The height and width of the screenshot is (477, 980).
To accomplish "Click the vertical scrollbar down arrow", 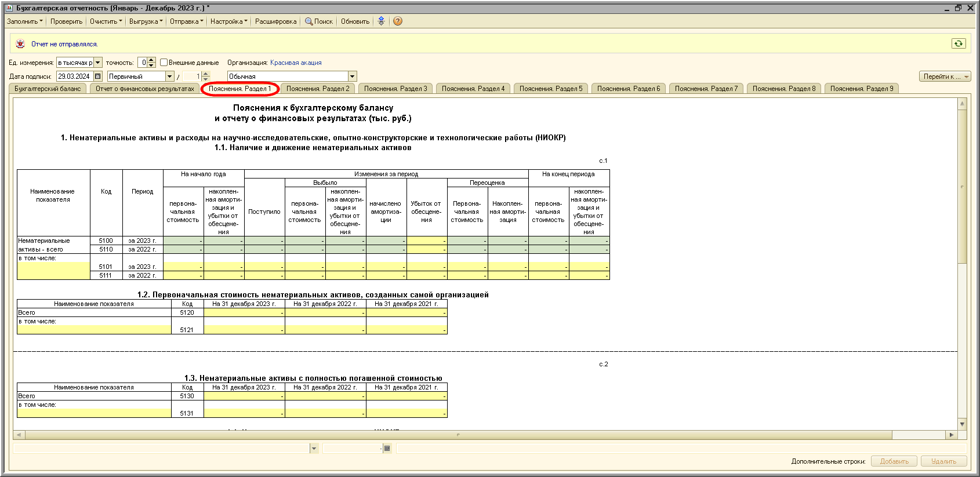I will coord(962,424).
